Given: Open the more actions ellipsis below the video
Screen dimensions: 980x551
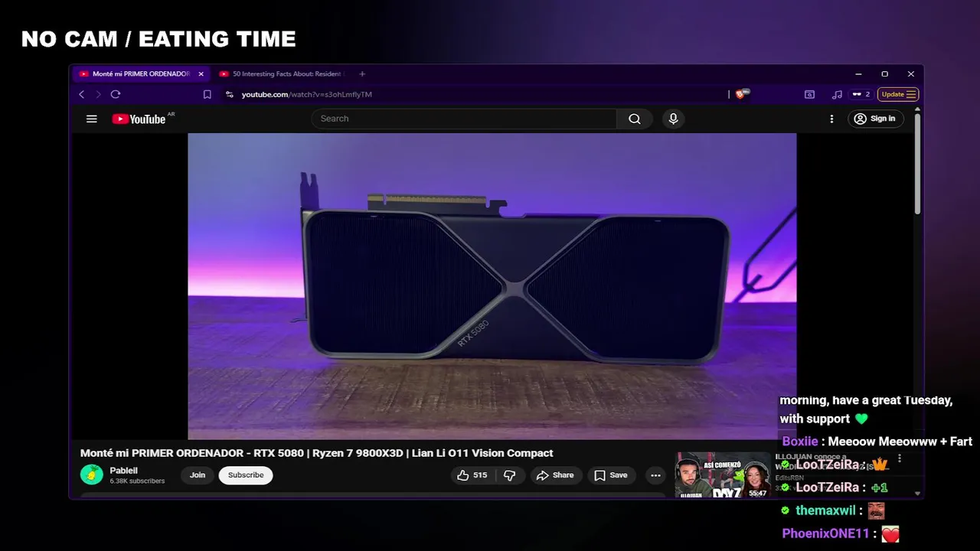Looking at the screenshot, I should pyautogui.click(x=655, y=475).
